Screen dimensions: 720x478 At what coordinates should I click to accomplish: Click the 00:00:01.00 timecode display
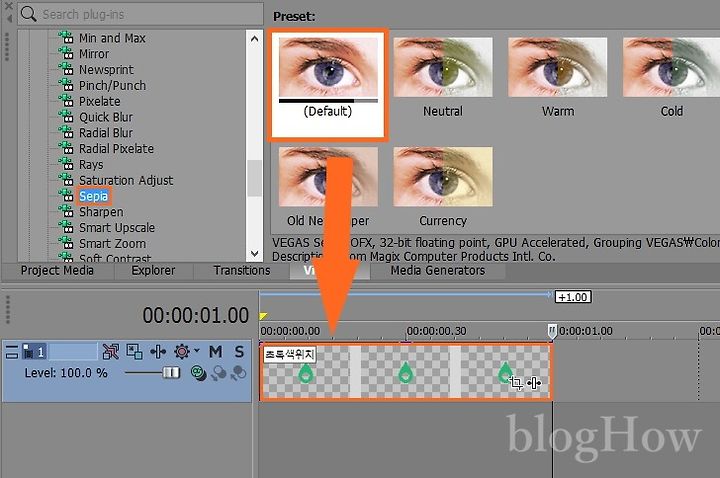(x=196, y=315)
